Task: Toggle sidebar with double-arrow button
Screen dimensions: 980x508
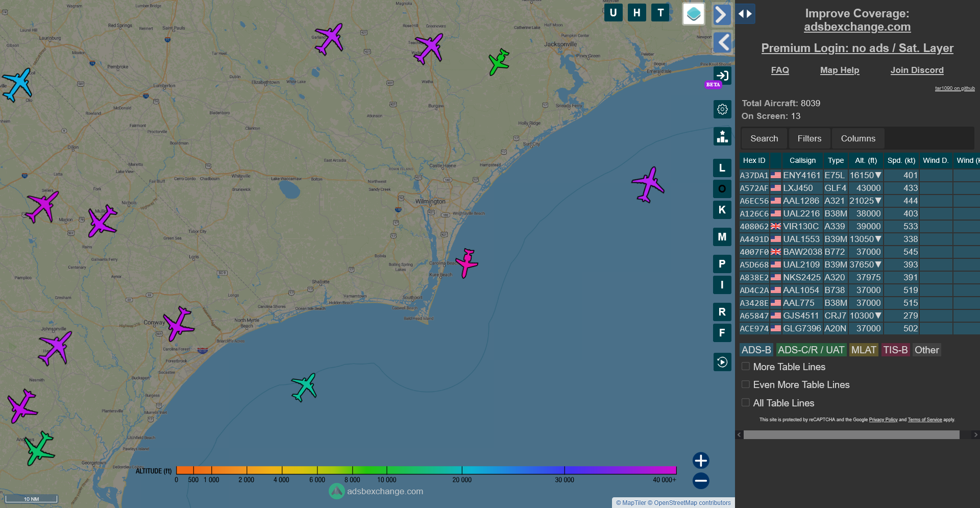Action: pyautogui.click(x=745, y=14)
